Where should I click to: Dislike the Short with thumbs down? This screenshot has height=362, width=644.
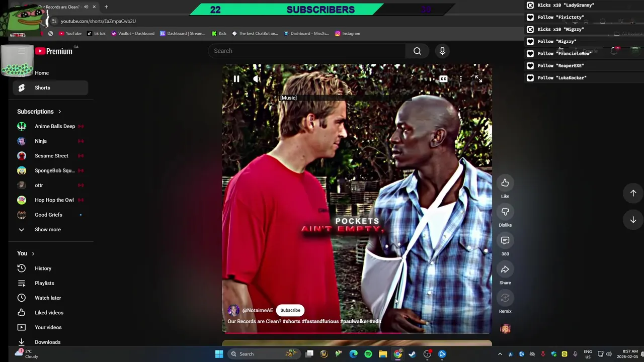505,212
